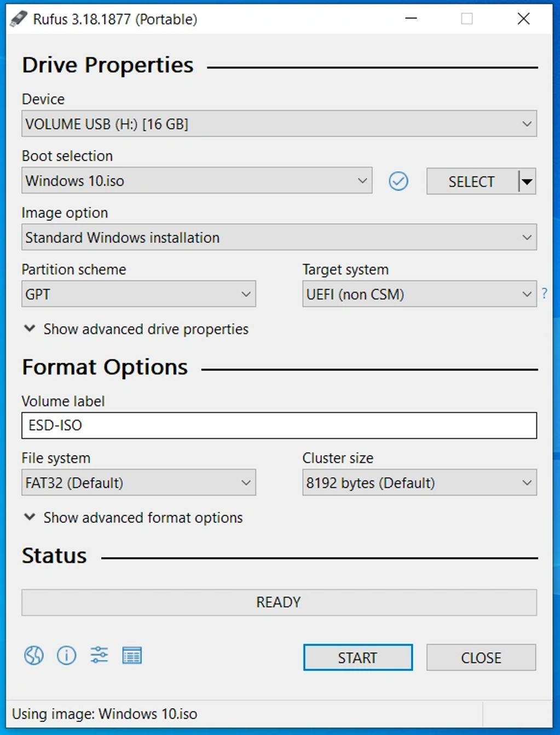Click the SELECT button

coord(472,182)
